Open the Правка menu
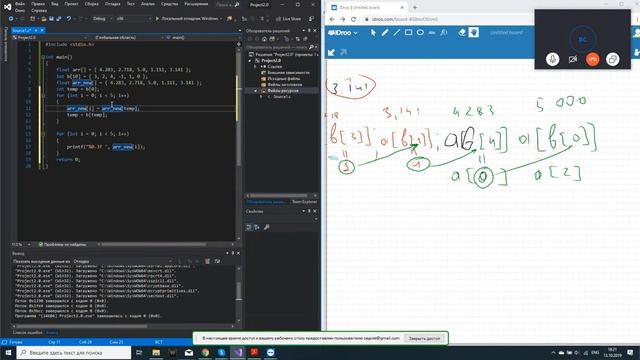 (38, 4)
